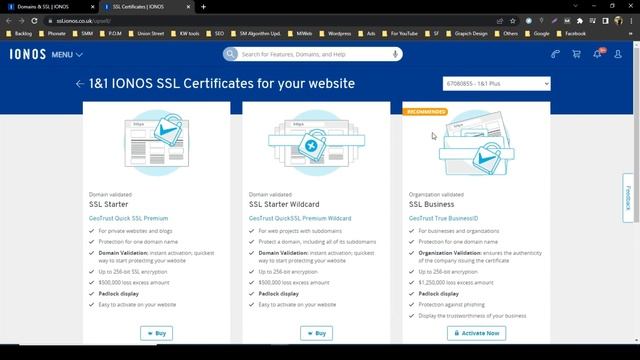The image size is (640, 360).
Task: Show more bookmarks overflow chevron
Action: pos(631,34)
